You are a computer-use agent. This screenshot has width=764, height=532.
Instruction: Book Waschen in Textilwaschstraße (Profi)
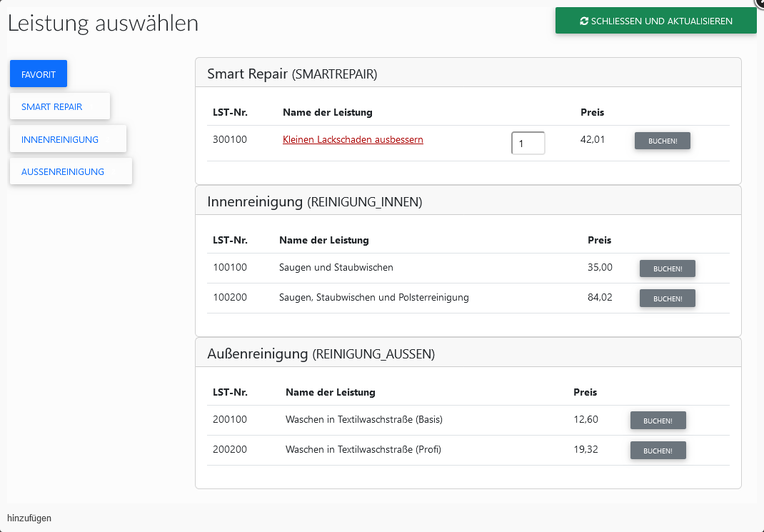[658, 450]
